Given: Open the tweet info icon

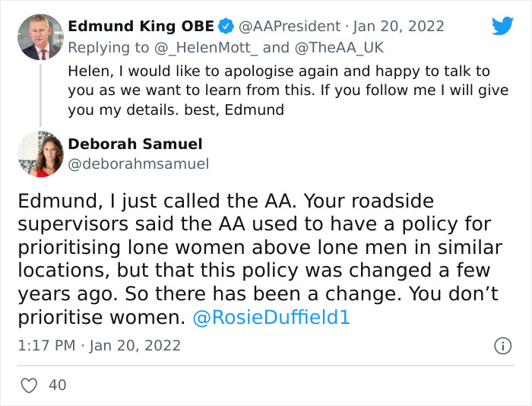Looking at the screenshot, I should click(502, 346).
